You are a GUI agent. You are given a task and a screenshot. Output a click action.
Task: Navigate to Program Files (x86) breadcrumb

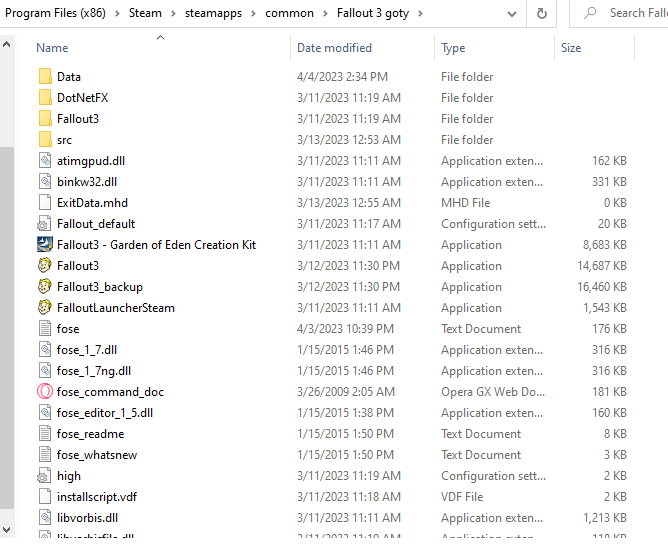click(55, 13)
